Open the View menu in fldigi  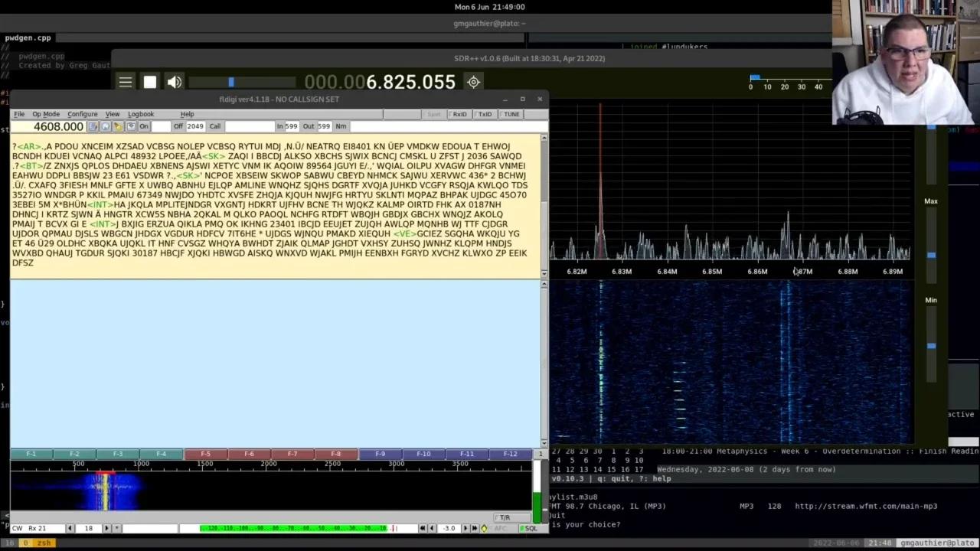[x=113, y=114]
